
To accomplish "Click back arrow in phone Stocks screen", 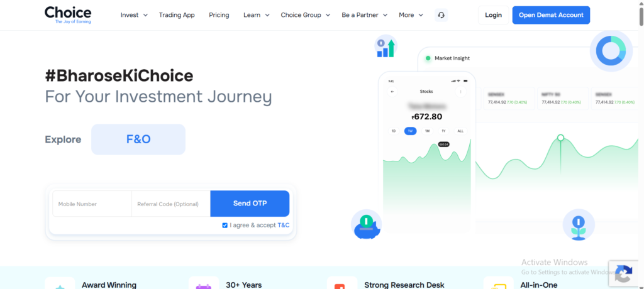I will click(x=392, y=92).
